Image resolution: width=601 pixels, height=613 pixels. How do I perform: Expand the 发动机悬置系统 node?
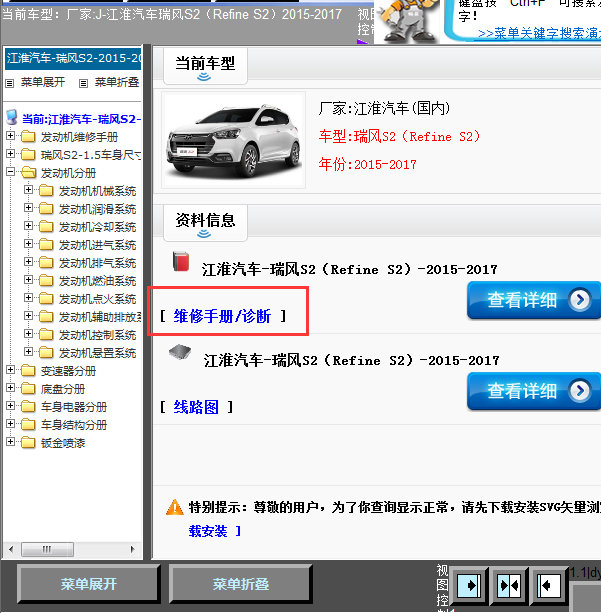28,351
